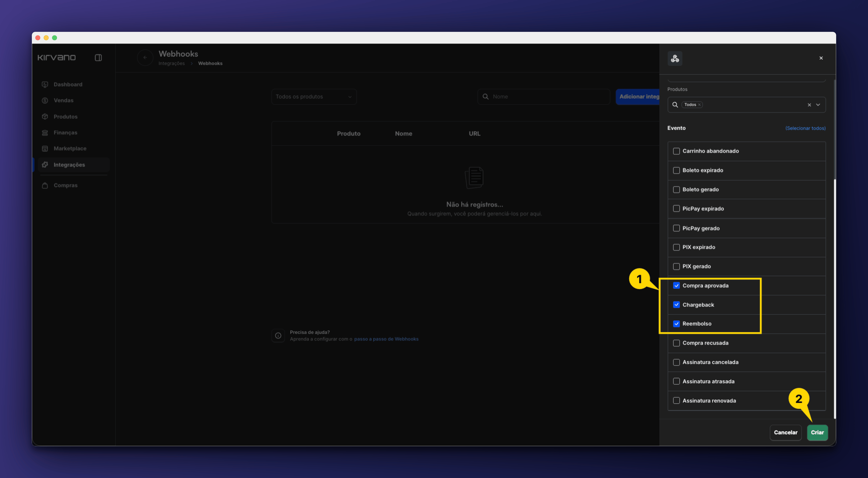
Task: Click the Nome search input field
Action: pyautogui.click(x=543, y=97)
